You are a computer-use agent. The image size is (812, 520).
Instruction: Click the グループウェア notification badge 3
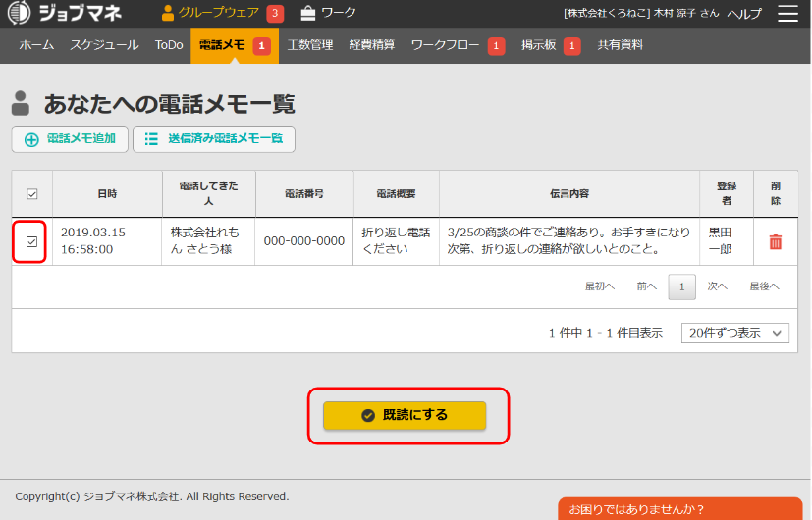(x=275, y=14)
